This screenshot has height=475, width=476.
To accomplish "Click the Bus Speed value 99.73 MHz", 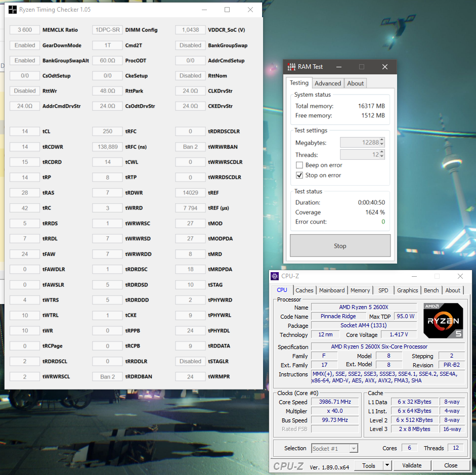I will click(335, 420).
